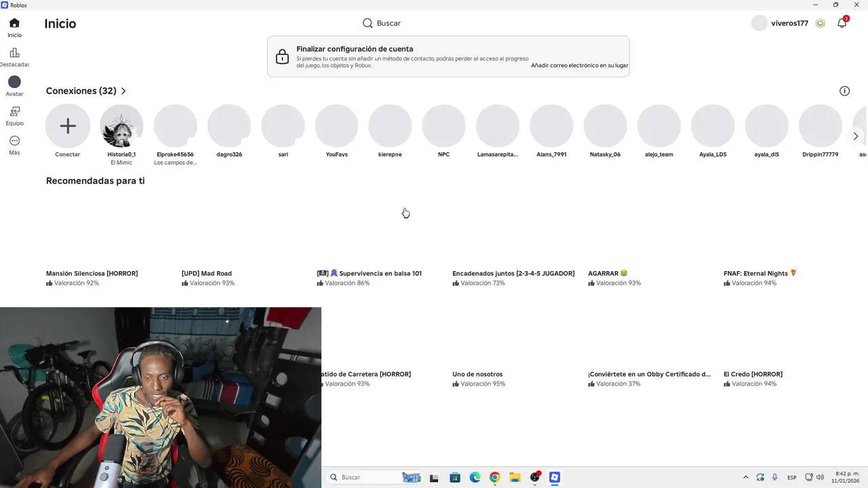The width and height of the screenshot is (868, 488).
Task: Open [UPD] Mad Road game
Action: (207, 274)
